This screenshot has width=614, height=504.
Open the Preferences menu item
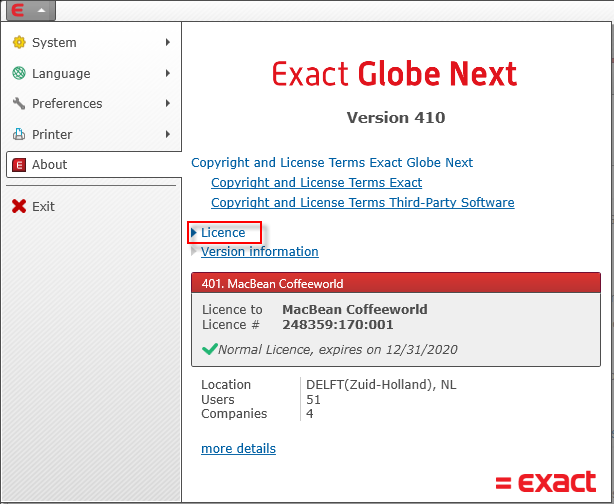point(94,103)
